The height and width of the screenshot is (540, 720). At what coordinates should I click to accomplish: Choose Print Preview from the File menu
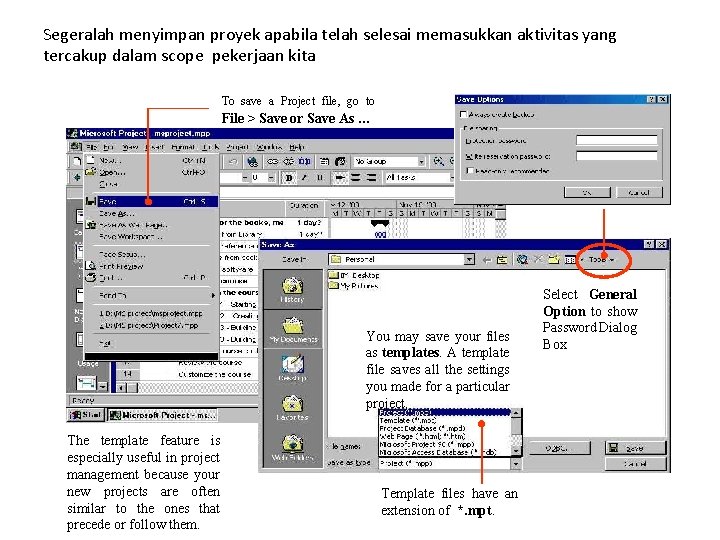click(152, 266)
